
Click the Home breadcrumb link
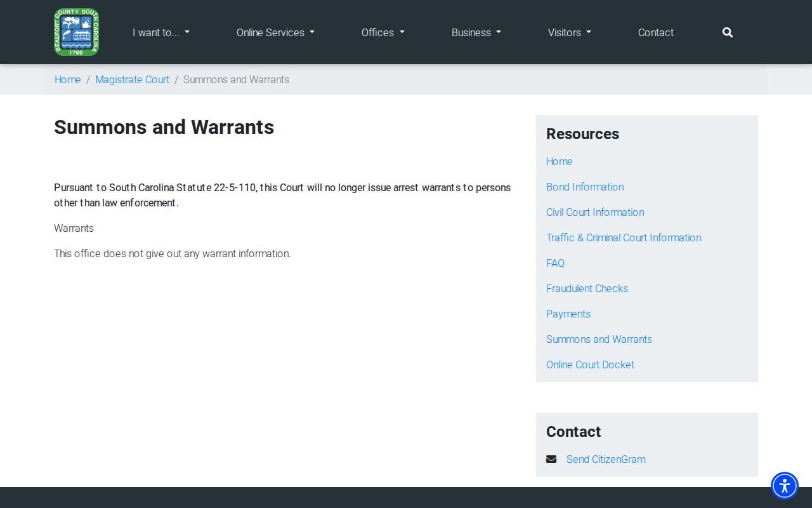(68, 79)
